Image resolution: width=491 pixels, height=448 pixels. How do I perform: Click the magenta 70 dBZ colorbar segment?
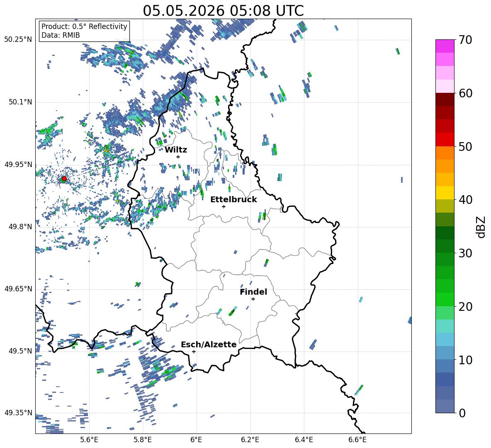tap(445, 46)
